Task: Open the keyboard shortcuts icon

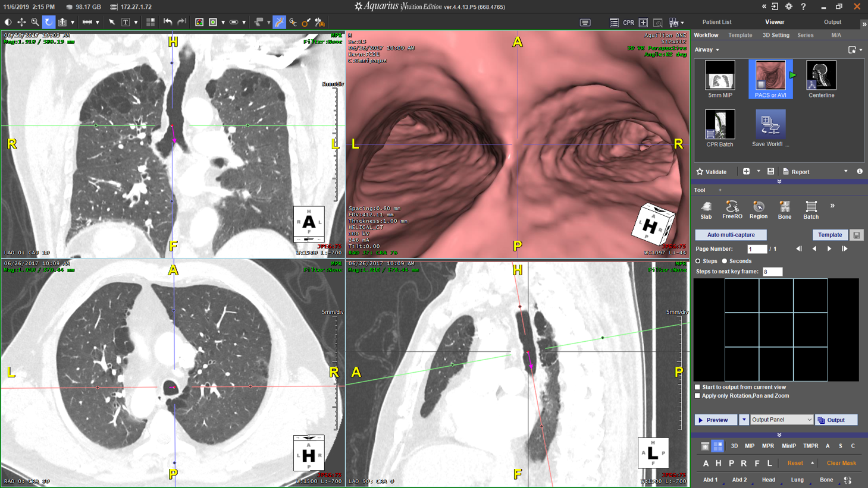Action: pyautogui.click(x=585, y=23)
